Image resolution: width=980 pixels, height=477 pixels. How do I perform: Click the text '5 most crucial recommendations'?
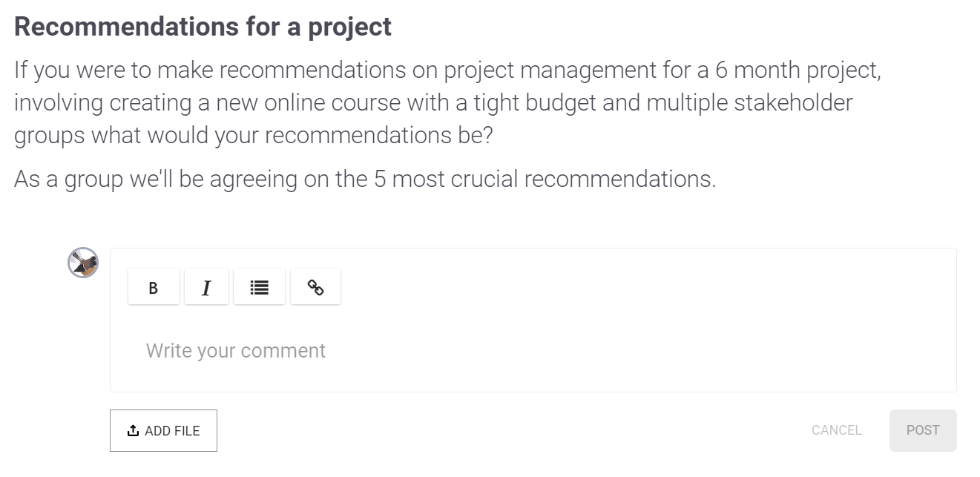coord(544,179)
